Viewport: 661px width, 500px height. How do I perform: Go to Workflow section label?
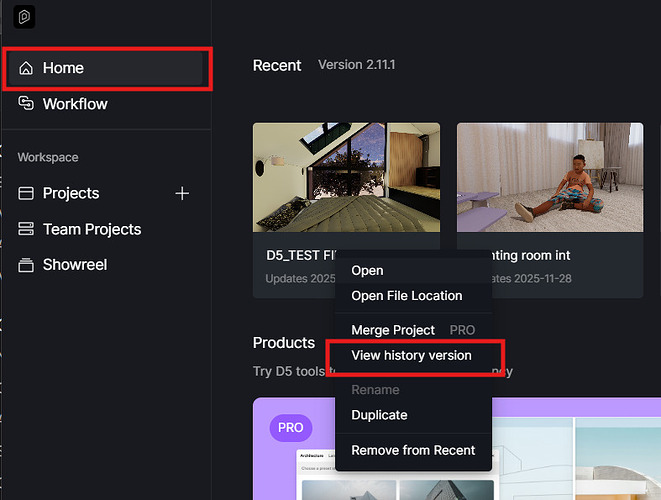(x=75, y=104)
